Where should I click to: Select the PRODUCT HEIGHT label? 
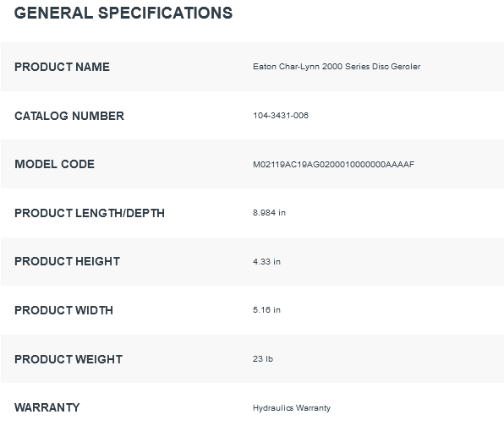[x=67, y=261]
